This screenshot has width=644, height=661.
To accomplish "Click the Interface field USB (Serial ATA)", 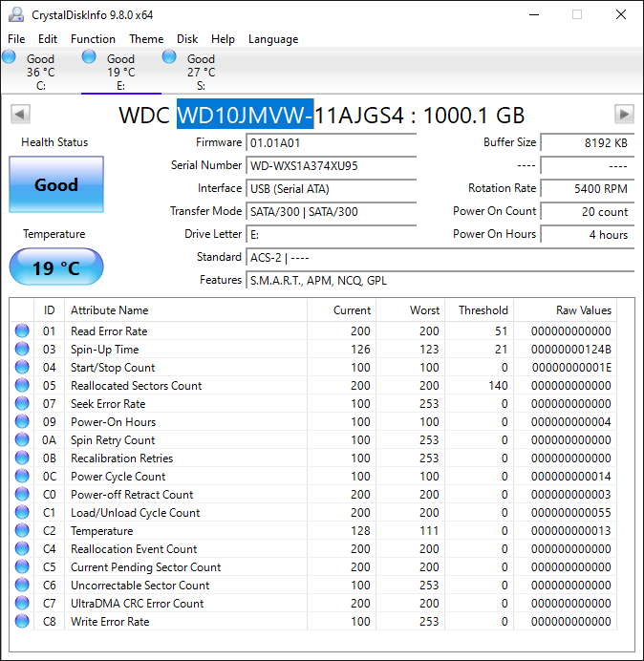I will click(332, 189).
